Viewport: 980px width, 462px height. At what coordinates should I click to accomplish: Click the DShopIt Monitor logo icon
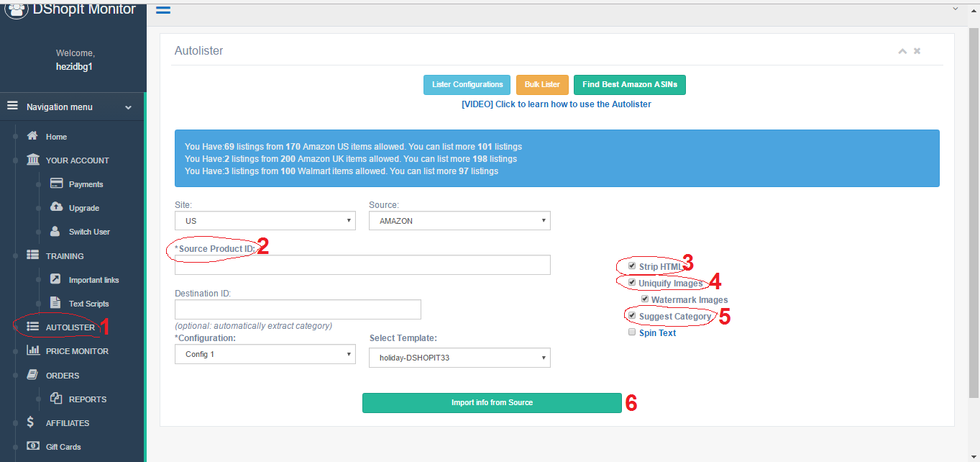point(17,9)
